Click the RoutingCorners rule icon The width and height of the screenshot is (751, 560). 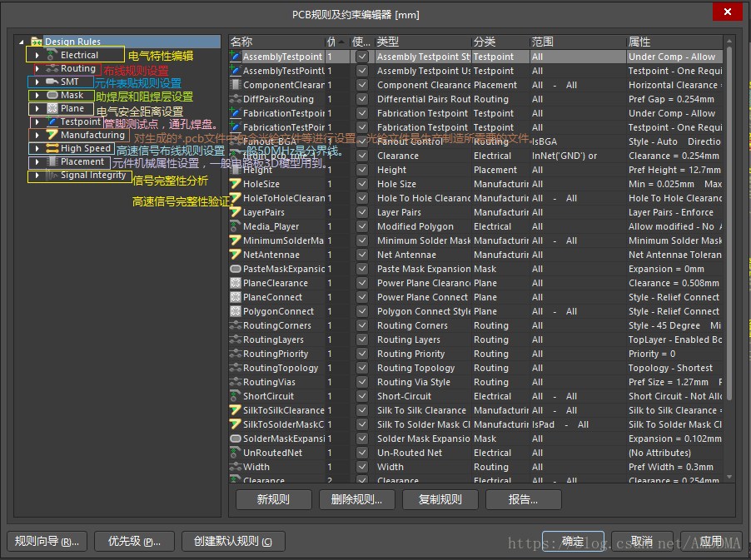235,325
